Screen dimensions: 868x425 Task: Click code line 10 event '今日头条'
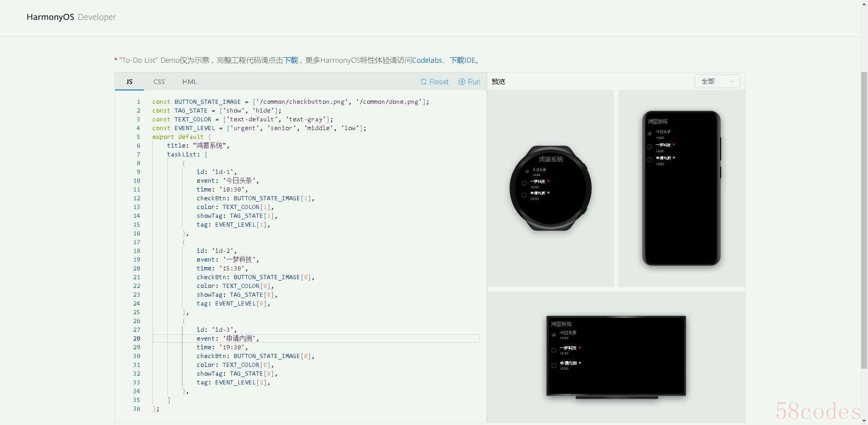click(228, 181)
